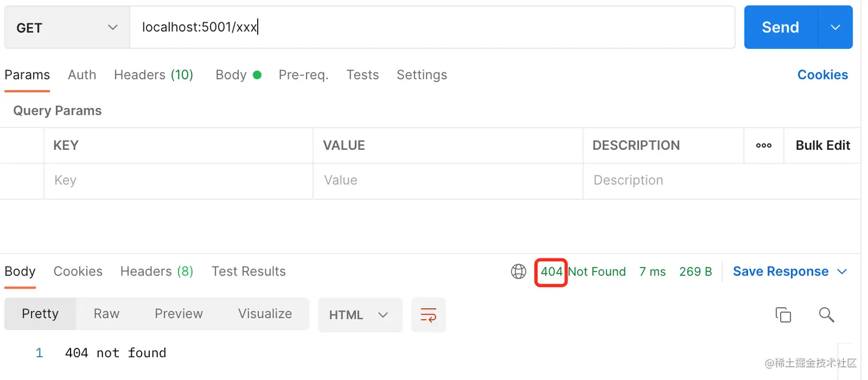
Task: Send the request
Action: (780, 28)
